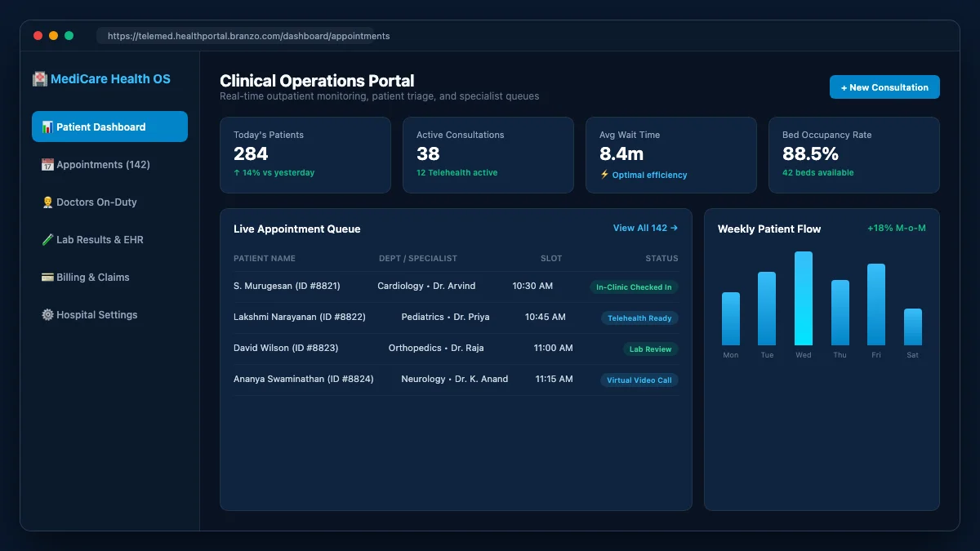Open the Bed Occupancy Rate stat card
980x551 pixels.
tap(854, 155)
